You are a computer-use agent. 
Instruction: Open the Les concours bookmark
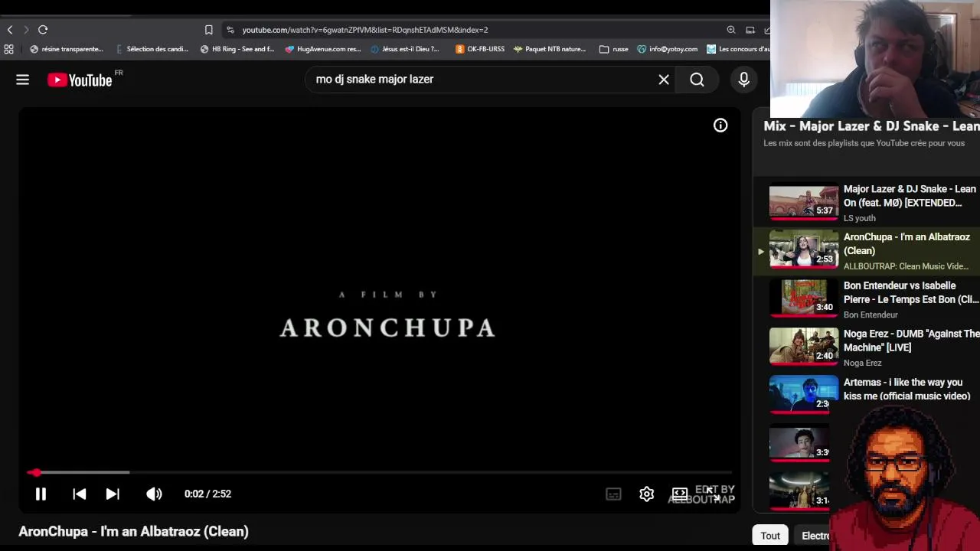click(738, 49)
